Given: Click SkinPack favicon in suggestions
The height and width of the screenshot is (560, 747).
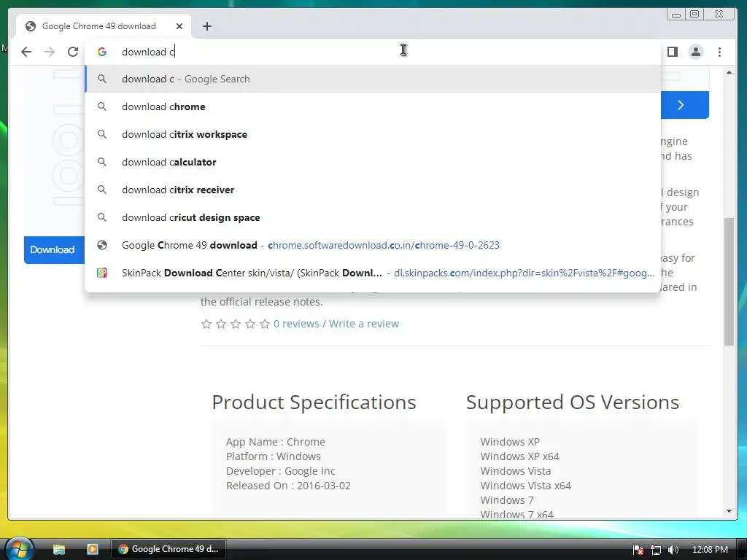Looking at the screenshot, I should click(x=102, y=273).
